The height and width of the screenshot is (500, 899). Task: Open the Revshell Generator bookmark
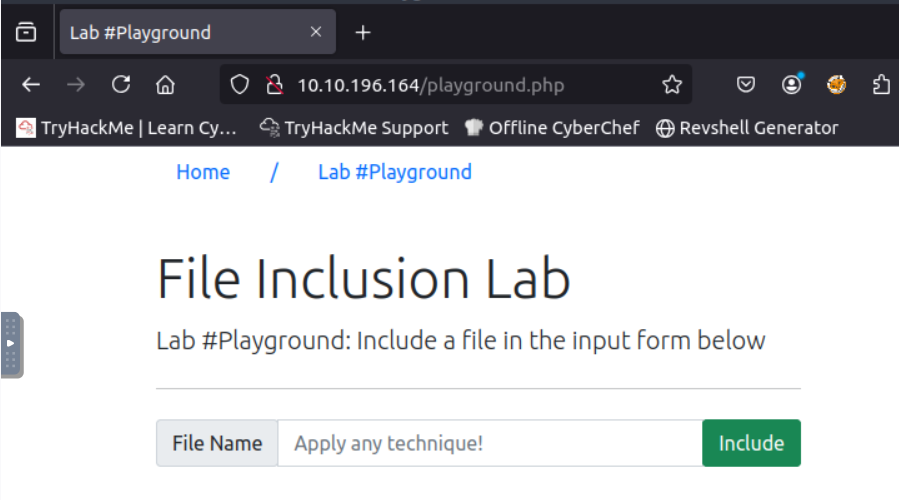click(x=747, y=128)
